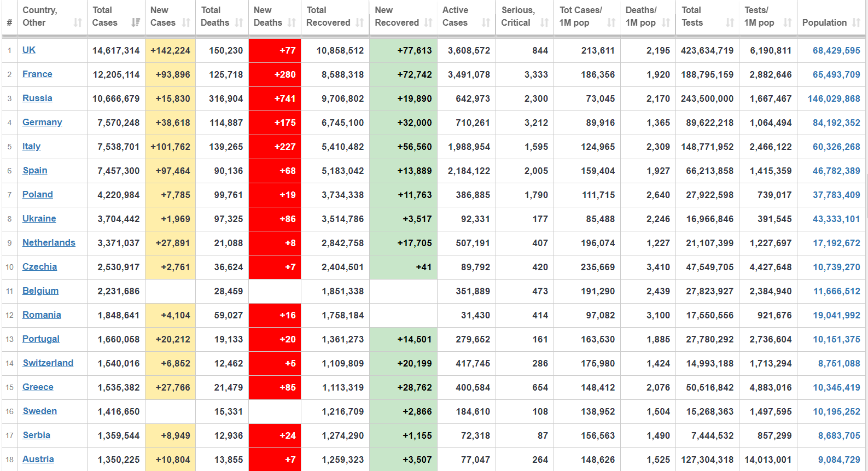This screenshot has width=868, height=471.
Task: Click the Total Cases sort icon
Action: pos(136,22)
